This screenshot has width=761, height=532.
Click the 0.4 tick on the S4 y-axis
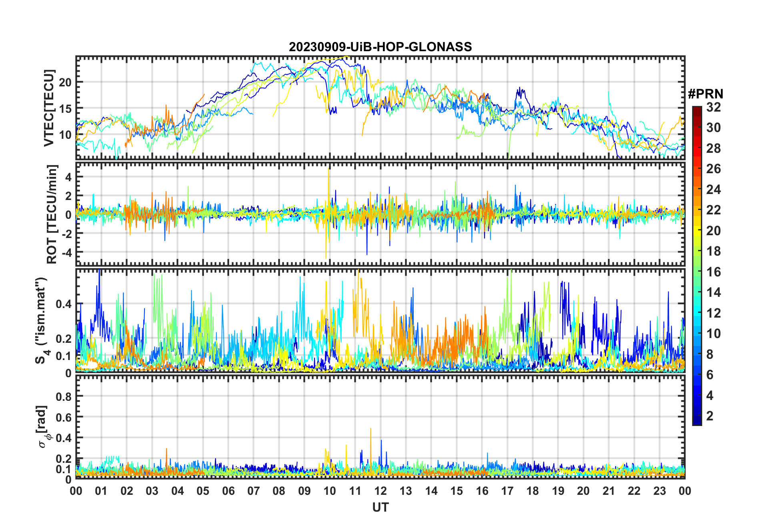coord(64,304)
